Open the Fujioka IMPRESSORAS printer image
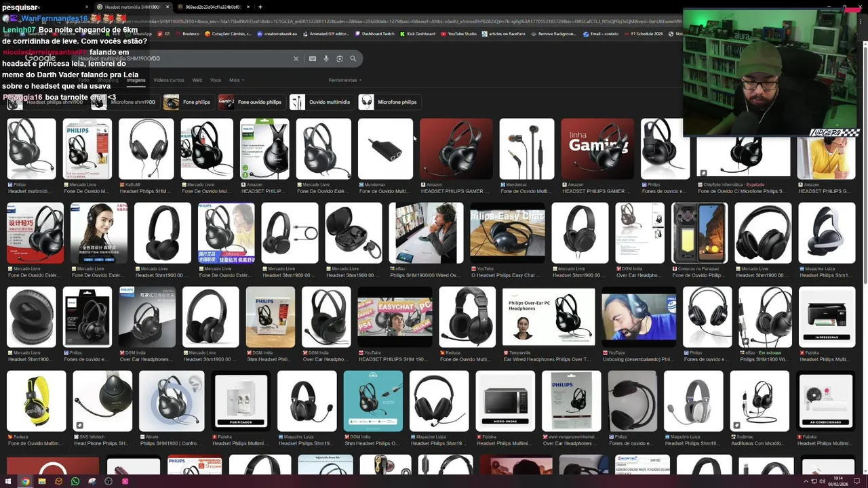868x488 pixels. pyautogui.click(x=827, y=317)
